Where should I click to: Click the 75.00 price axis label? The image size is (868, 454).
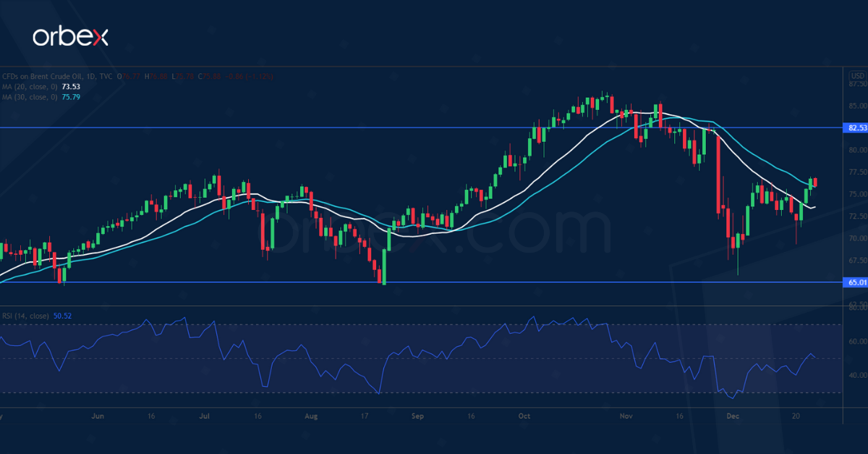pos(858,194)
